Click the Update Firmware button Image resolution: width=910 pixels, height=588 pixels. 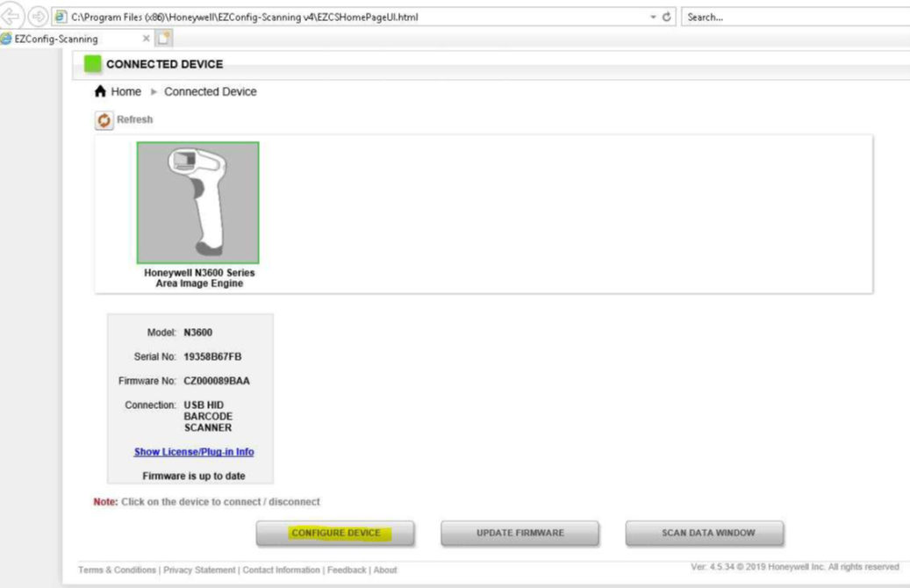click(520, 533)
